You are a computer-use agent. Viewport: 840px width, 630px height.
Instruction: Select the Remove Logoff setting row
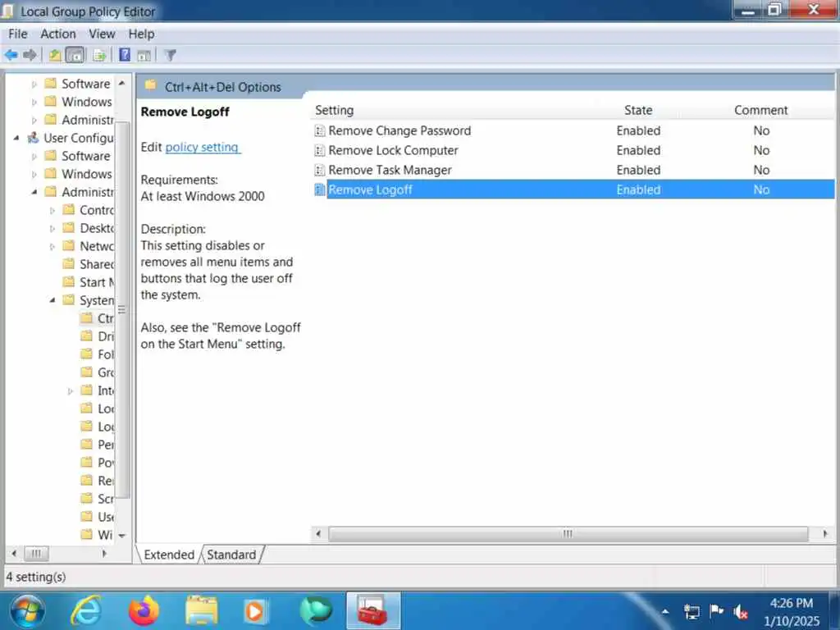(573, 189)
